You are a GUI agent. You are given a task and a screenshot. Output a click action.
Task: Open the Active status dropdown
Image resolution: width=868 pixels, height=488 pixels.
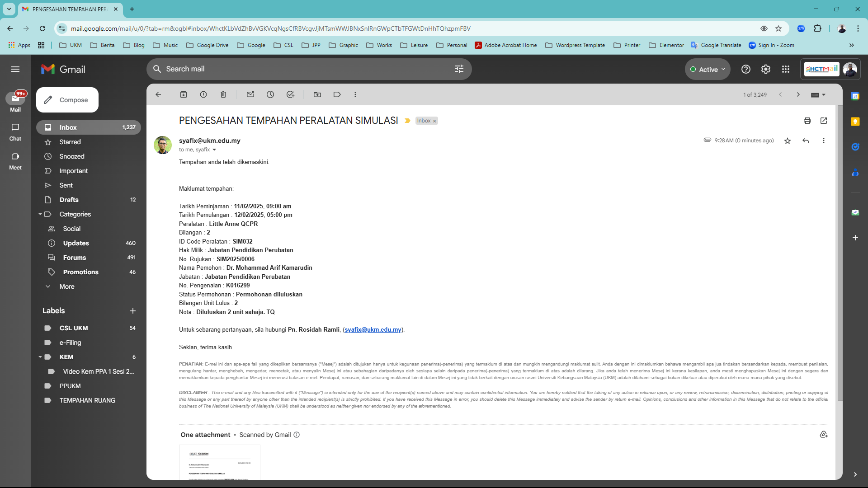tap(708, 70)
